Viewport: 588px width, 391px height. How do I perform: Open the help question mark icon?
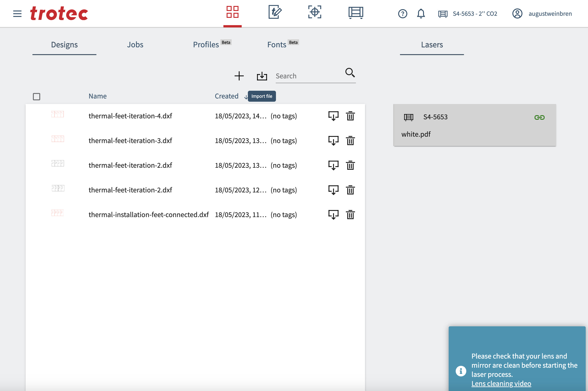403,14
